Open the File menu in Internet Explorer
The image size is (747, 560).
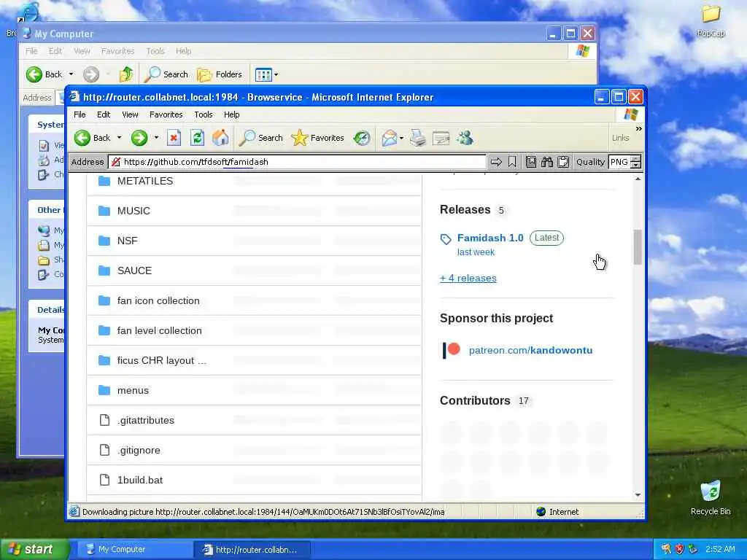click(80, 114)
